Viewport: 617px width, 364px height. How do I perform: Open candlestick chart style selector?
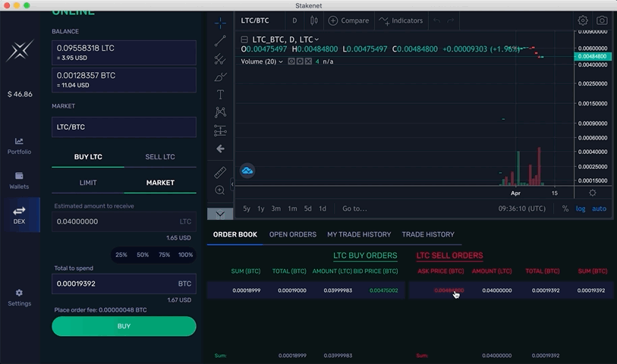point(313,20)
